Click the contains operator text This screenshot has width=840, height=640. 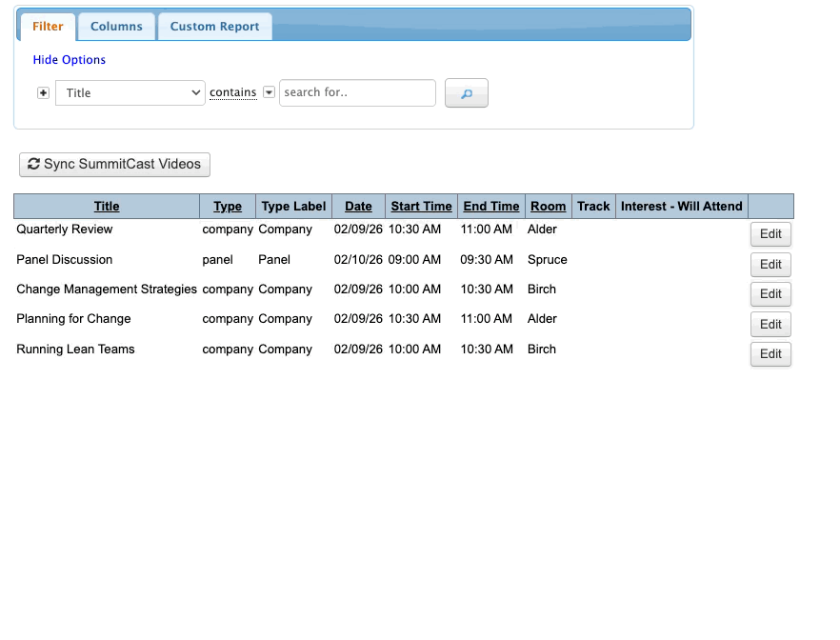(233, 92)
